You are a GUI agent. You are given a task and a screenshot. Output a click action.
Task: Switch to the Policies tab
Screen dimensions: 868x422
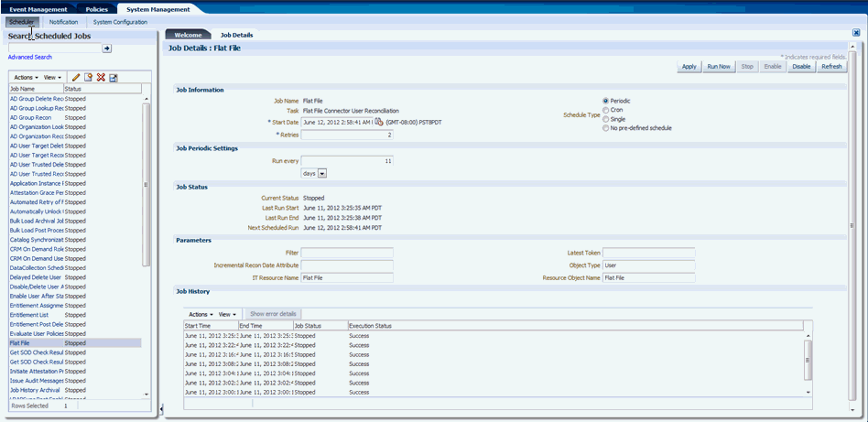point(96,9)
